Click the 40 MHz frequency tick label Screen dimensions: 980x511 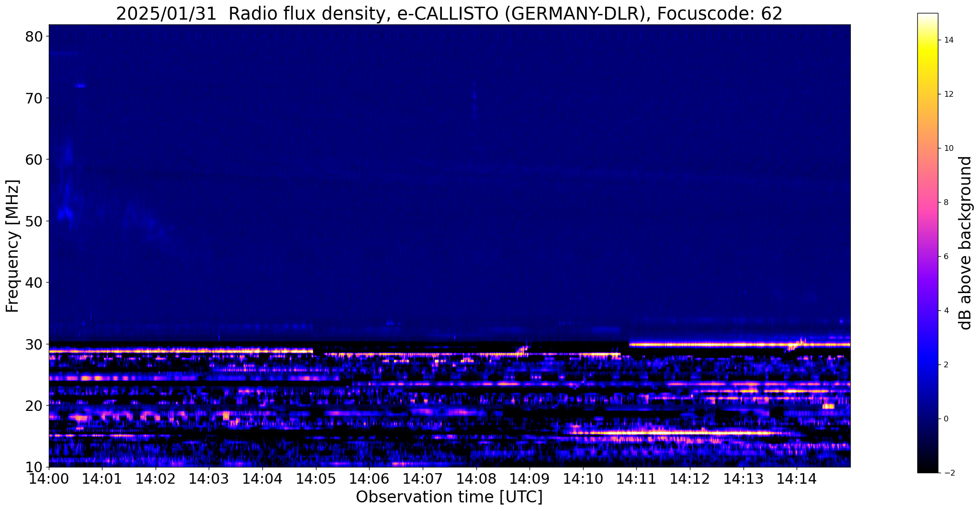(x=34, y=283)
